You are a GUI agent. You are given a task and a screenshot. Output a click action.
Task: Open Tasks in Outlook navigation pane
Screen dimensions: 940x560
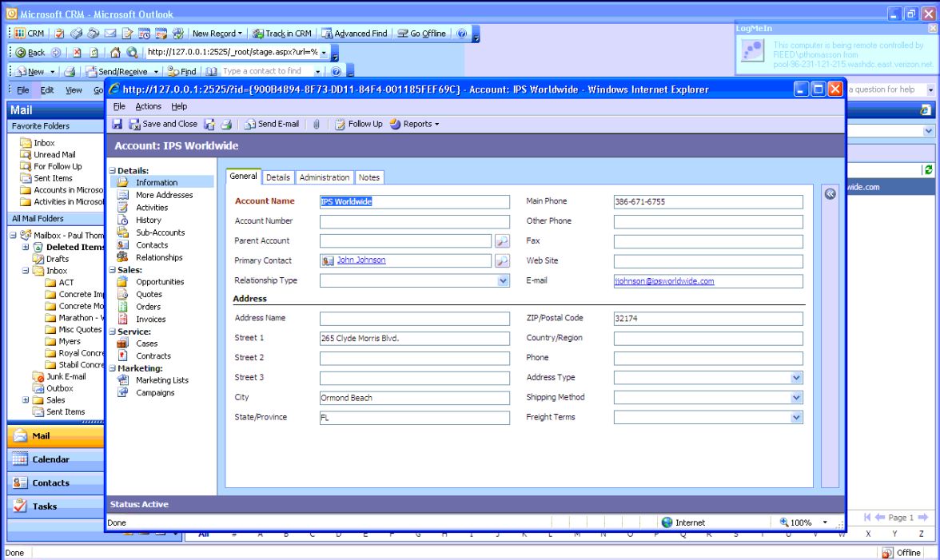(x=55, y=506)
